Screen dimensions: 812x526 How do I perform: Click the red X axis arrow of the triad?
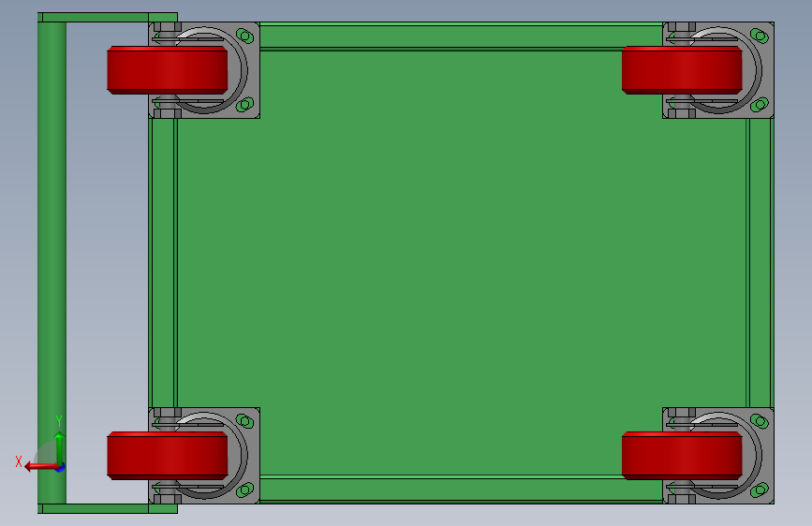41,467
